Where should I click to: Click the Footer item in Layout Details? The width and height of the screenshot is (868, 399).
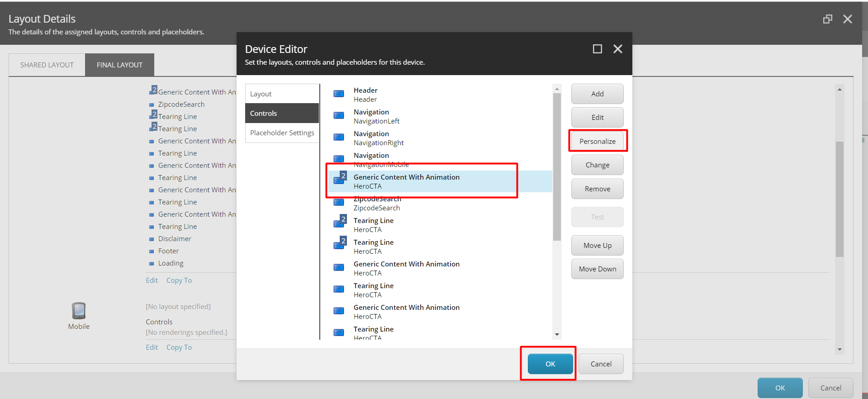click(168, 251)
